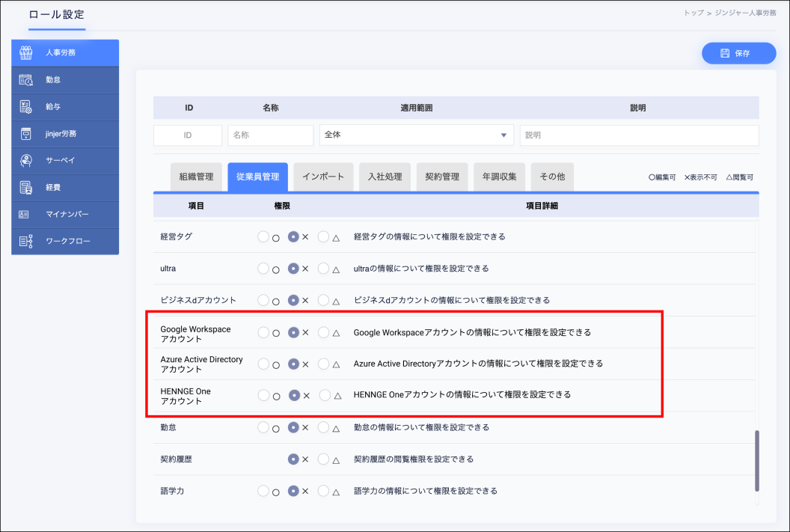
Task: Set HENNGE One アカウント to editable (○)
Action: 263,396
